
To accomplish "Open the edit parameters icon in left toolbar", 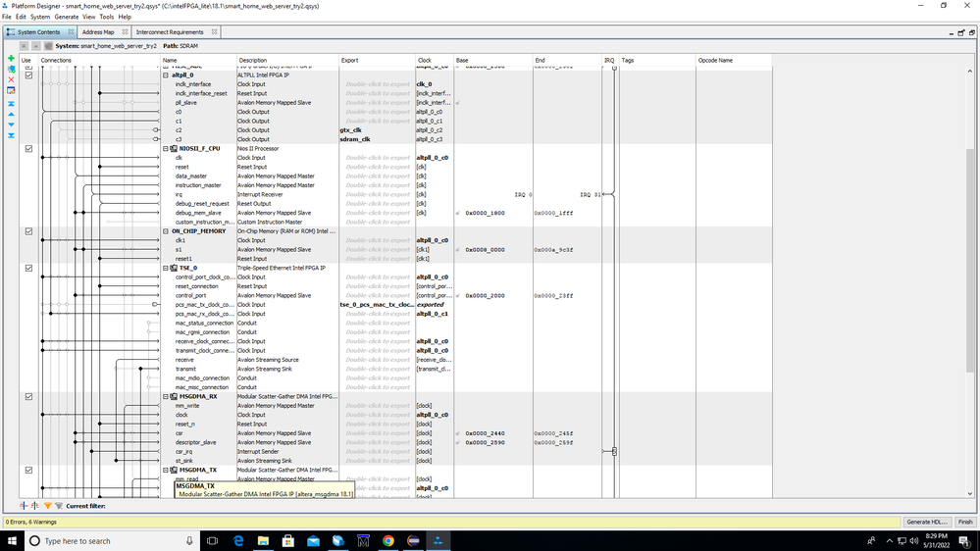I will tap(11, 91).
